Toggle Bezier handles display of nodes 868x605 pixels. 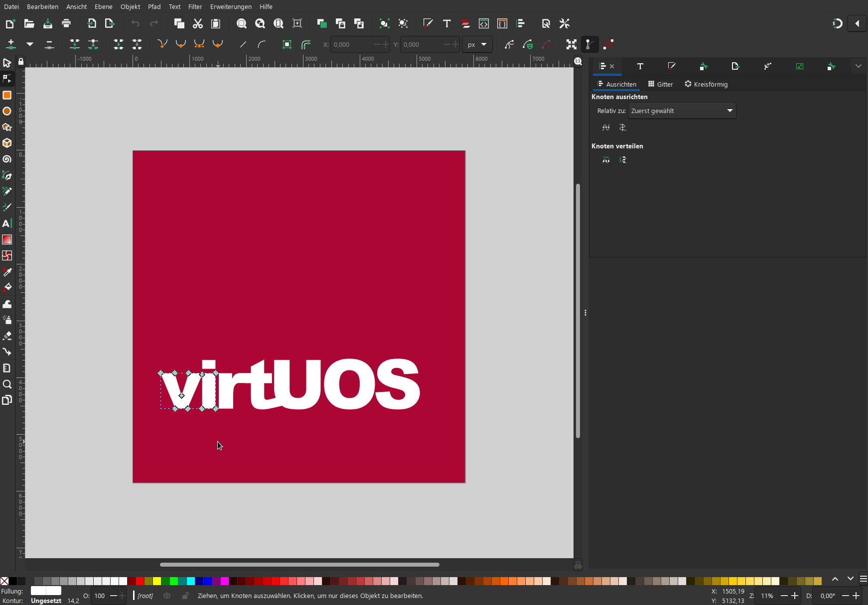click(589, 44)
